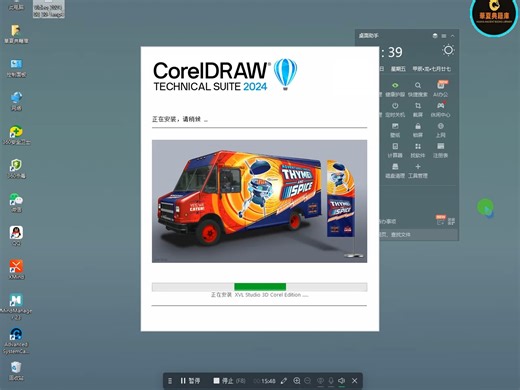This screenshot has width=520, height=390.
Task: Open the XMind desktop shortcut
Action: (16, 270)
